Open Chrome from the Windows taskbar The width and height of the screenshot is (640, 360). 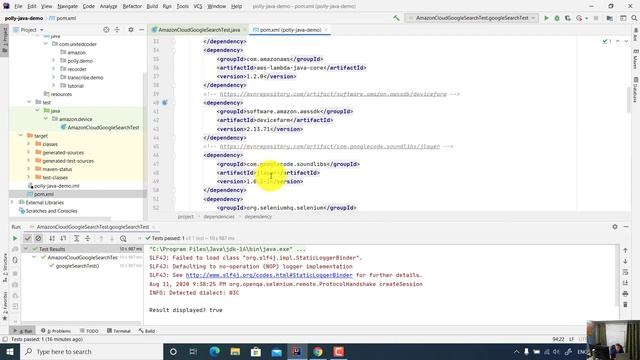point(318,351)
